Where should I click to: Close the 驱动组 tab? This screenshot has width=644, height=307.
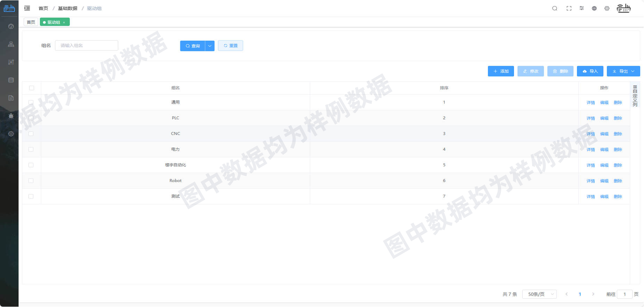coord(64,23)
